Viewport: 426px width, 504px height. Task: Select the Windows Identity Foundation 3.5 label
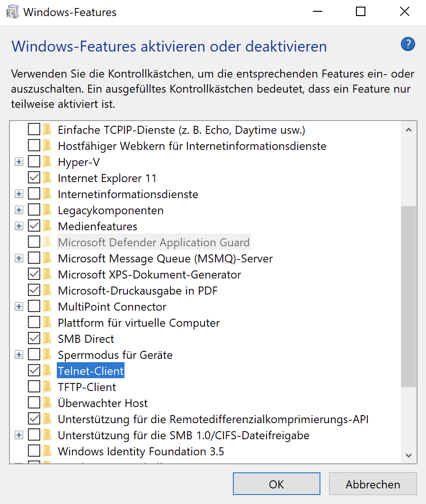[x=141, y=452]
